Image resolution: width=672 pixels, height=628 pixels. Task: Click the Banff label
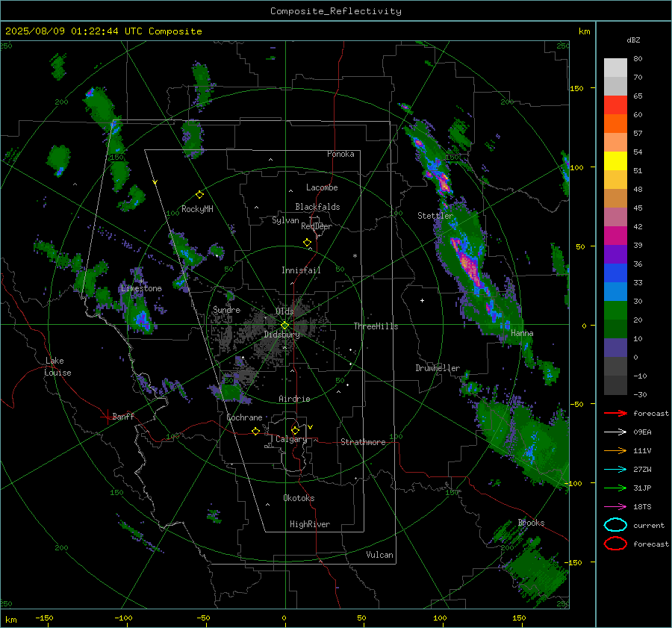point(123,417)
